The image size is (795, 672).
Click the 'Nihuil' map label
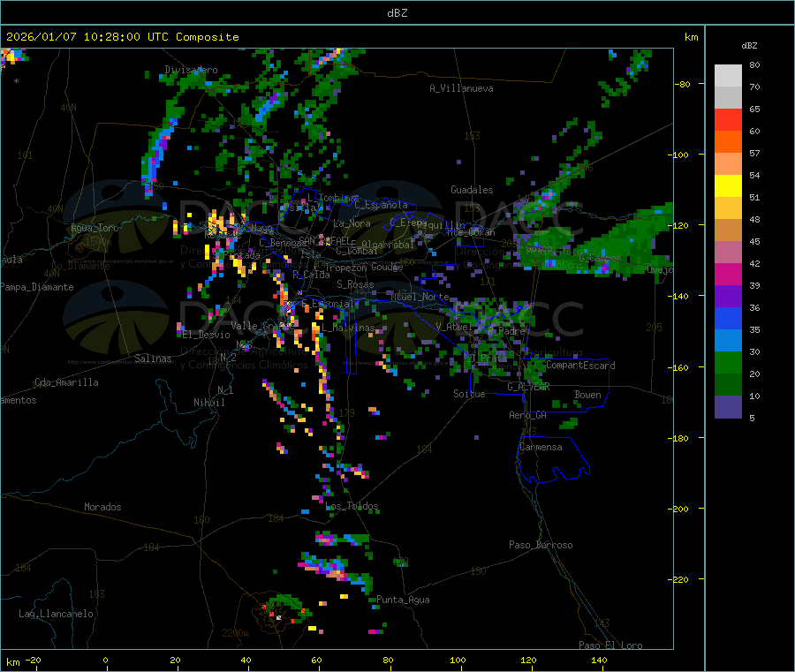pos(208,403)
